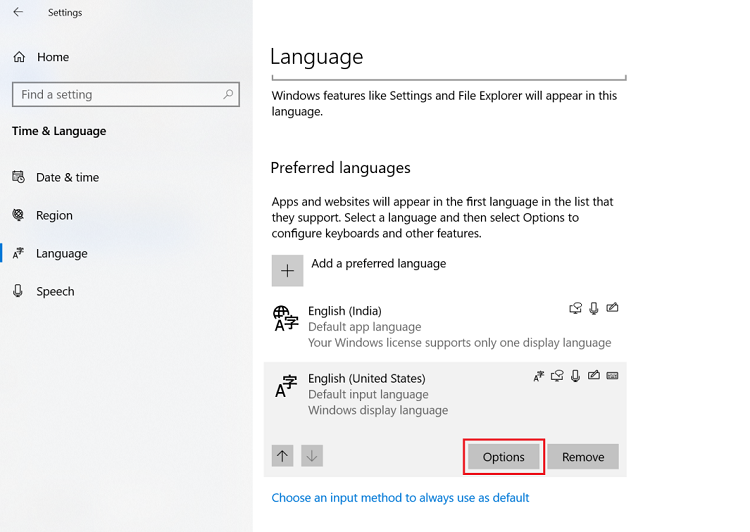Open Options for English (United States)
The image size is (750, 532).
[x=504, y=457]
